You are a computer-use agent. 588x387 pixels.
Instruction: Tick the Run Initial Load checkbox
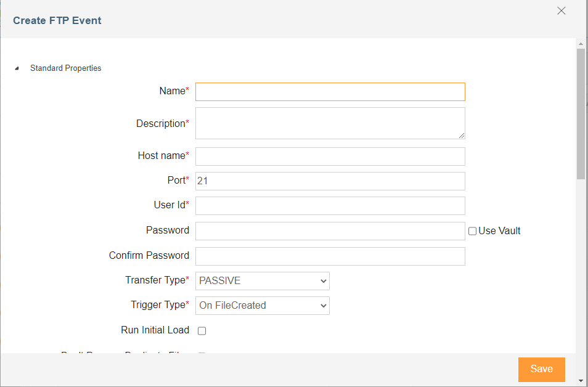pyautogui.click(x=202, y=331)
